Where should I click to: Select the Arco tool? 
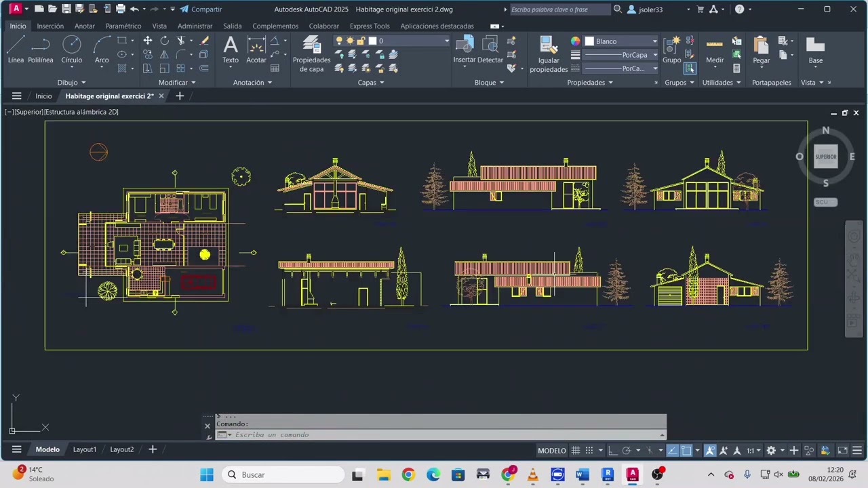[102, 50]
